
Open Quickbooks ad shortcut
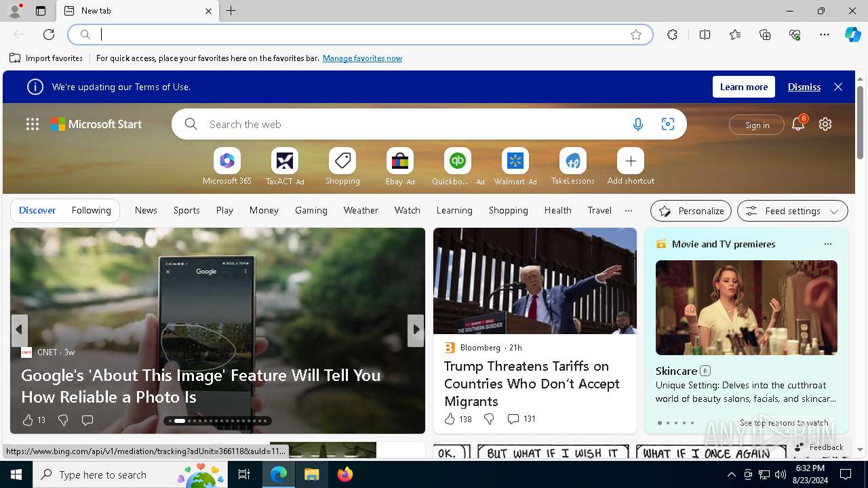click(458, 167)
